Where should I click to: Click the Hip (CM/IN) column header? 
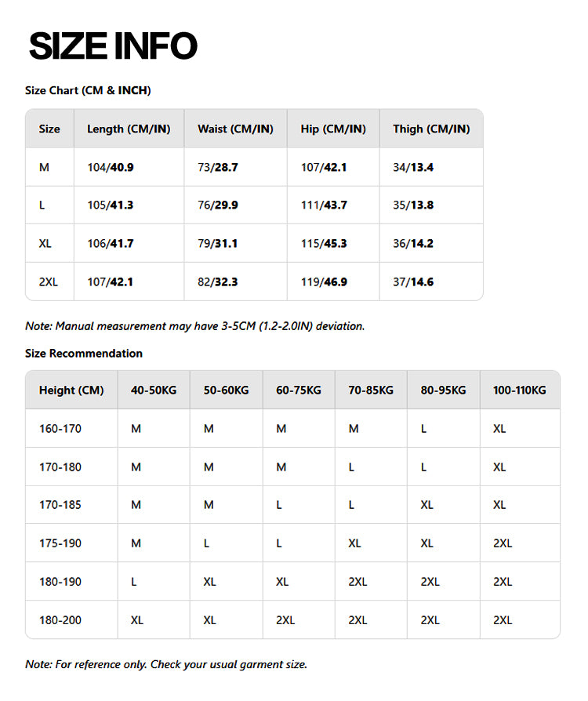(x=333, y=129)
